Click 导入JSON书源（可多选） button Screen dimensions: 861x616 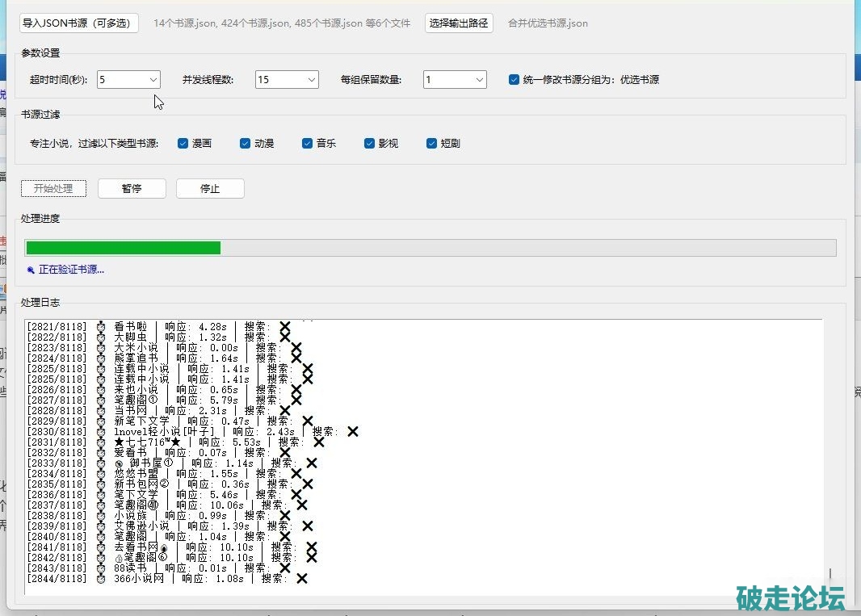(79, 23)
